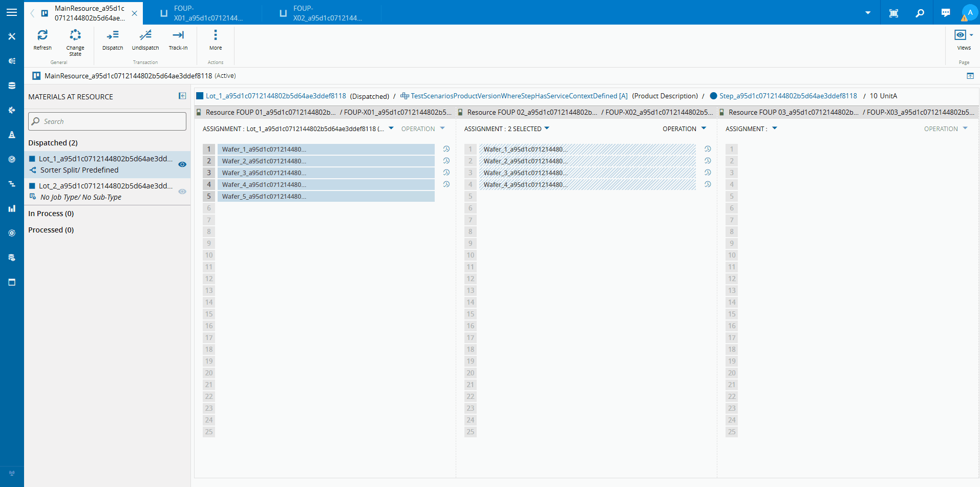Click the Refresh toolbar button
980x487 pixels.
click(x=42, y=40)
